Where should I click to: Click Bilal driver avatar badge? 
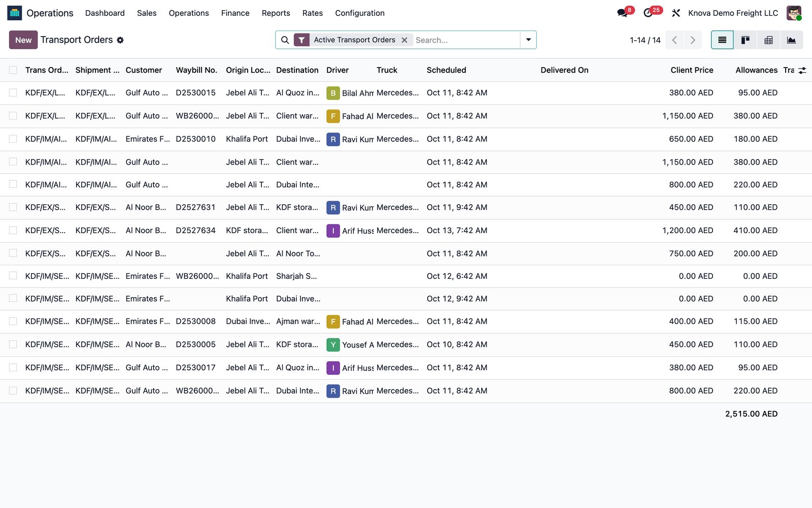click(333, 93)
